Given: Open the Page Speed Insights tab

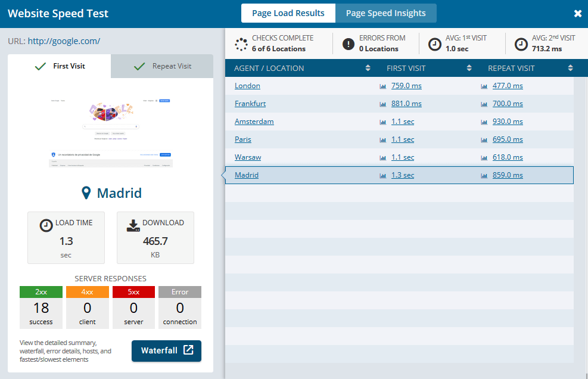Looking at the screenshot, I should pyautogui.click(x=385, y=13).
